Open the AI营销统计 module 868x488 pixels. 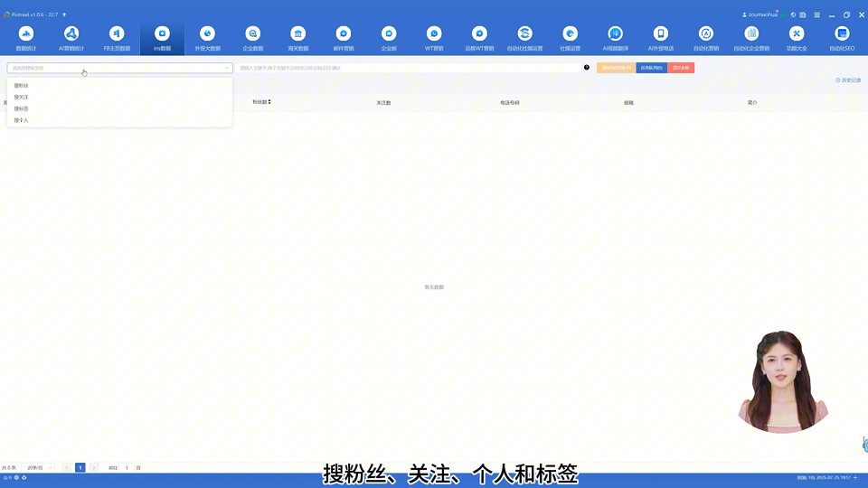click(x=71, y=39)
